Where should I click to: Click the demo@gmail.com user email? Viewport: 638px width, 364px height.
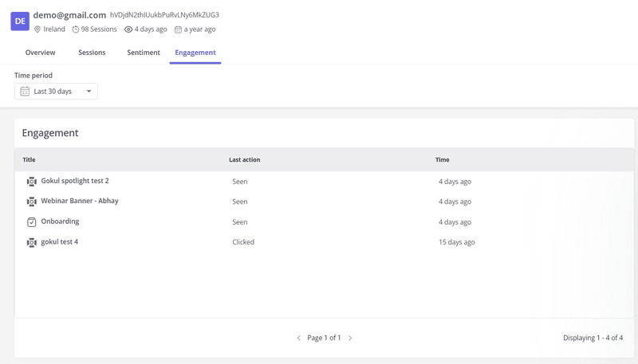69,15
